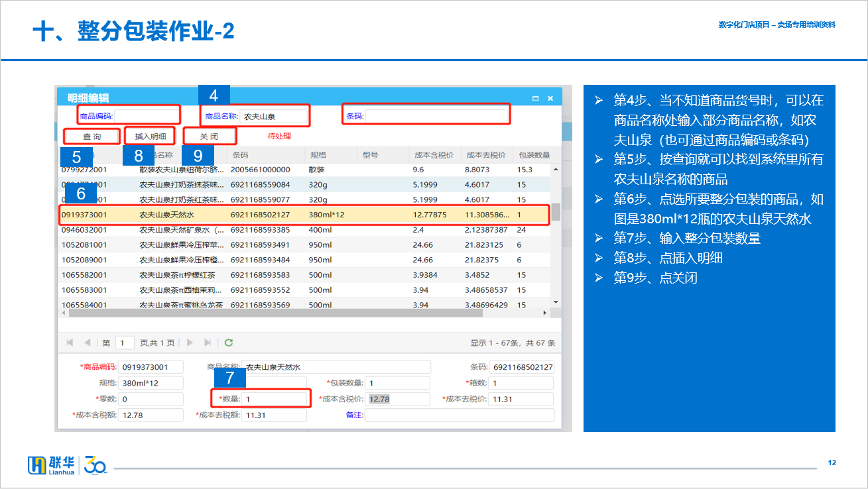Click the 显示 1 - 67条 record count text

point(513,343)
